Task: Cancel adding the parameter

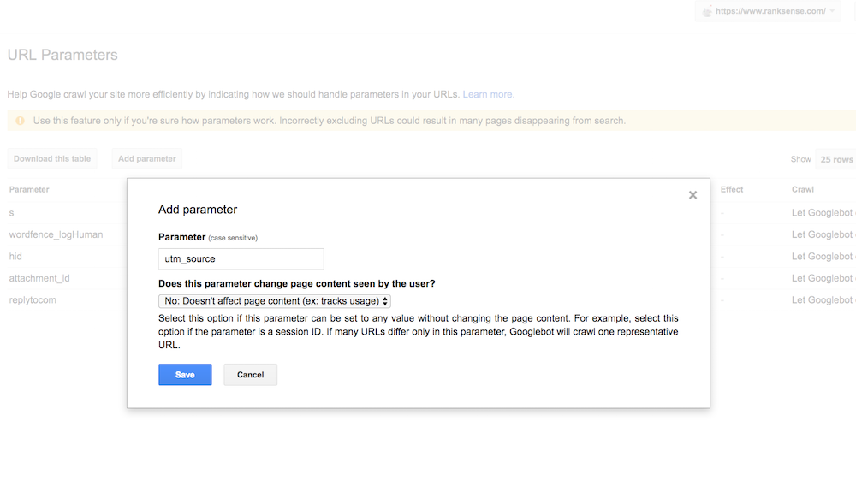Action: [x=251, y=375]
